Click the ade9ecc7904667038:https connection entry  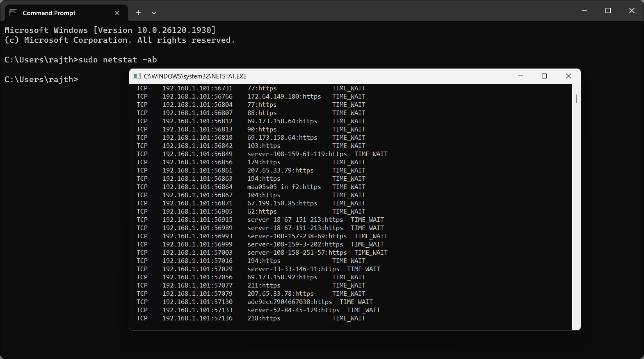[289, 302]
